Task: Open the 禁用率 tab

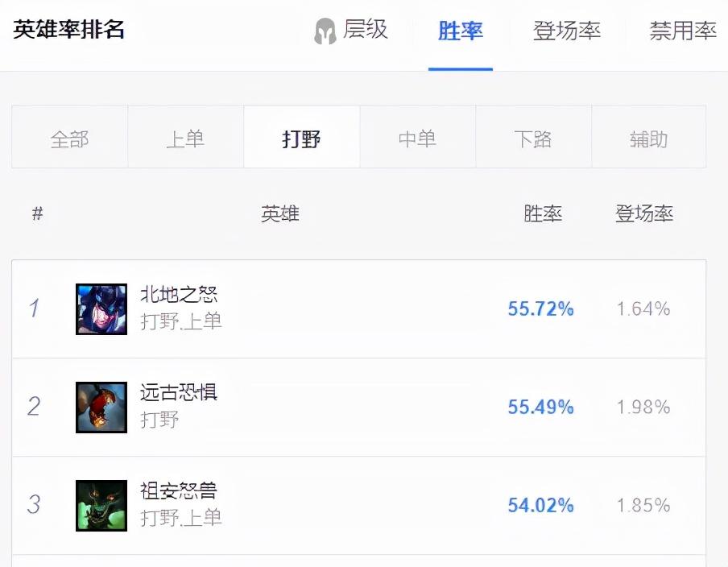Action: point(683,31)
